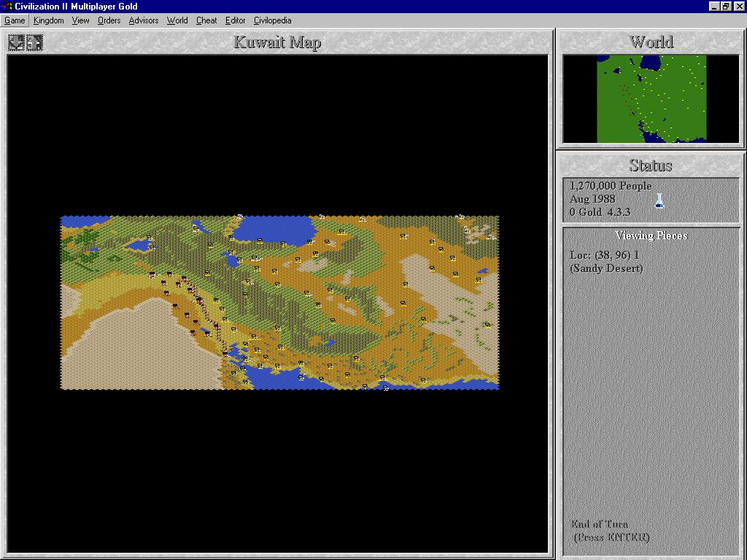
Task: Click the Kuwait Map title bar
Action: point(277,42)
